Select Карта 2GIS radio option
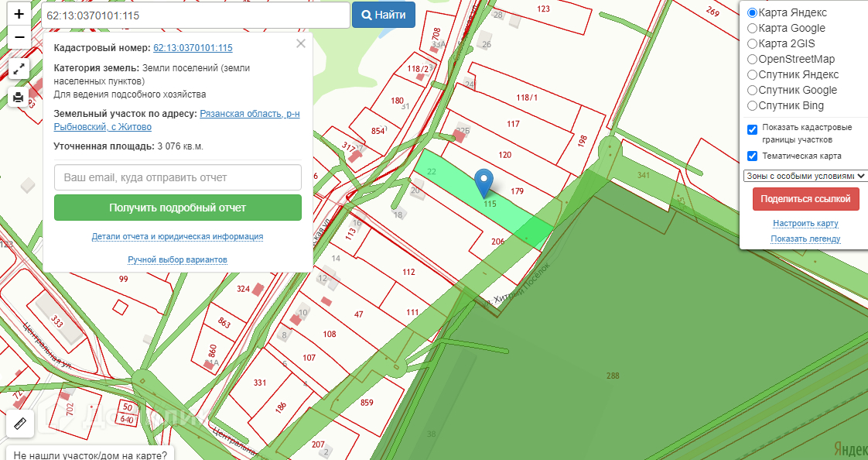Screen dimensions: 868x460 point(752,44)
